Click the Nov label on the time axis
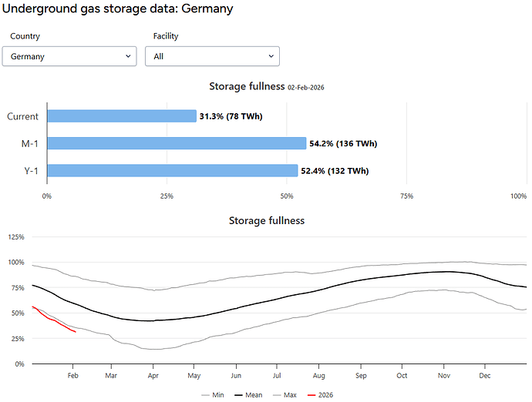The image size is (532, 402). (x=443, y=375)
